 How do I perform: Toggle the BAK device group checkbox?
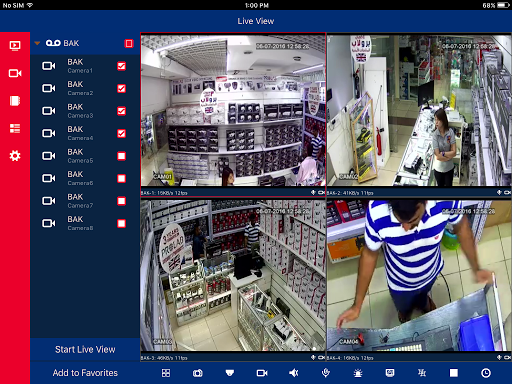[x=129, y=43]
